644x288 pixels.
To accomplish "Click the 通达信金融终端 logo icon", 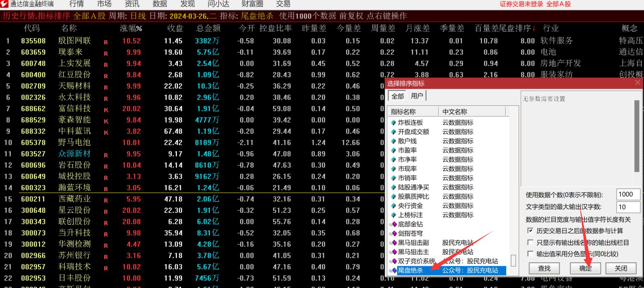I will pos(5,5).
